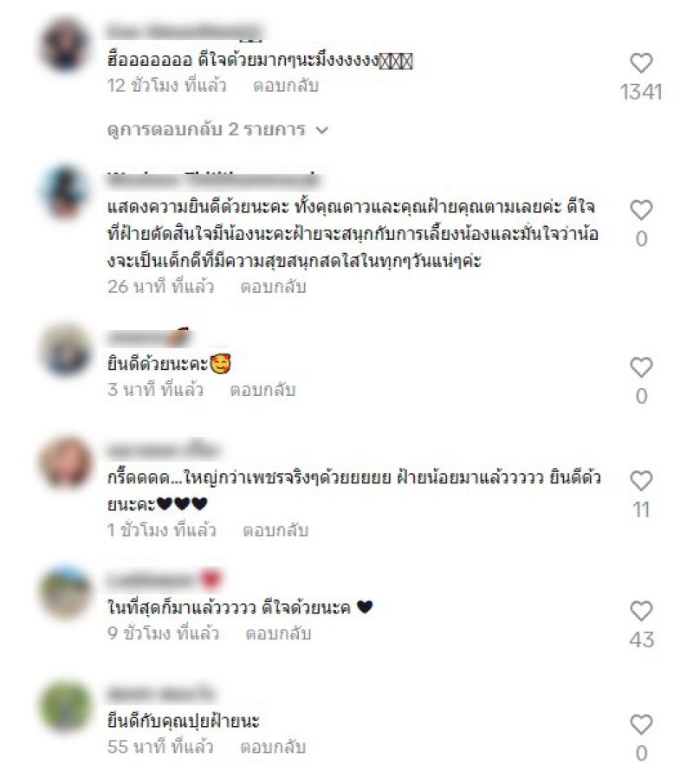This screenshot has height=784, width=693.
Task: Open avatar of the 3-minute-old commenter
Action: point(66,349)
